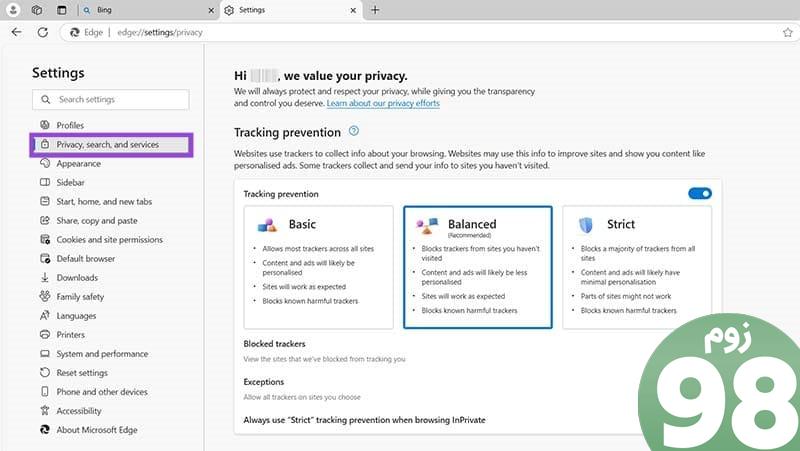
Task: Click Tracking prevention help question icon
Action: [354, 131]
